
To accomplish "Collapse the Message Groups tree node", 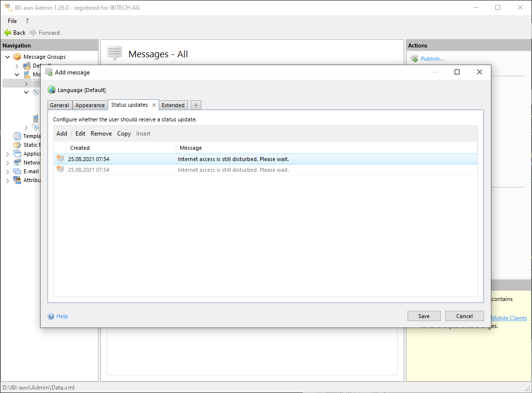I will [x=8, y=57].
